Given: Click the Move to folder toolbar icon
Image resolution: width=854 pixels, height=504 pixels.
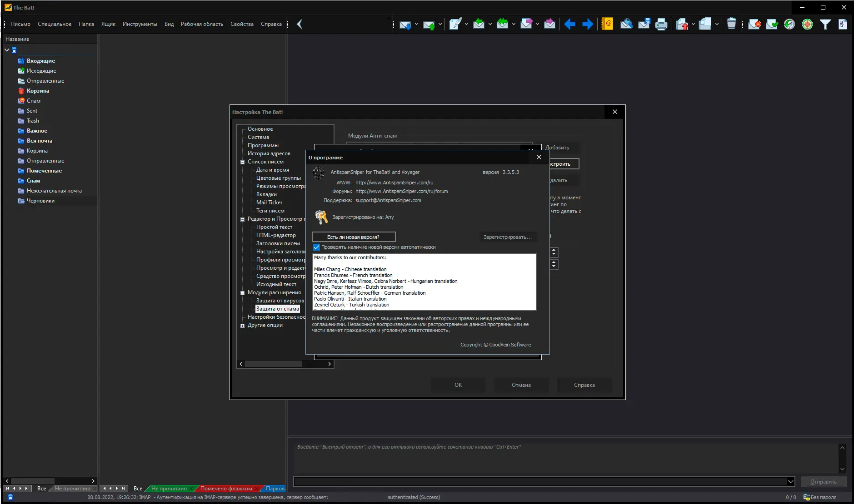Looking at the screenshot, I should pos(682,24).
